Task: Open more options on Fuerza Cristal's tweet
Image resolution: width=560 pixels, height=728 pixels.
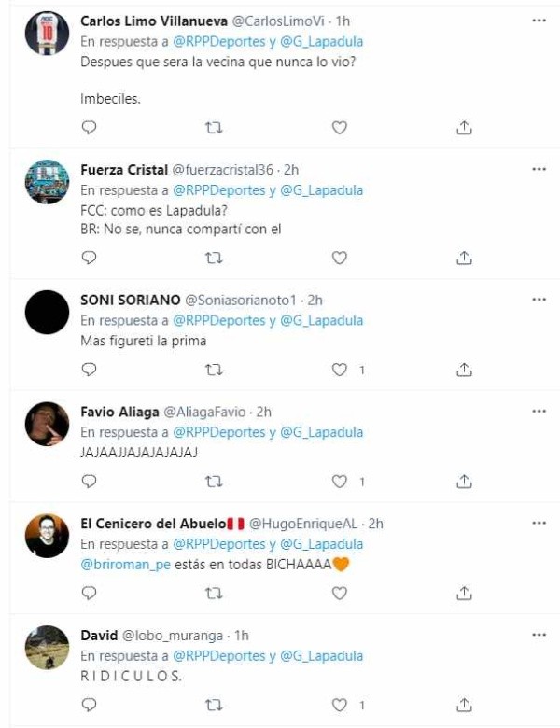Action: tap(539, 169)
